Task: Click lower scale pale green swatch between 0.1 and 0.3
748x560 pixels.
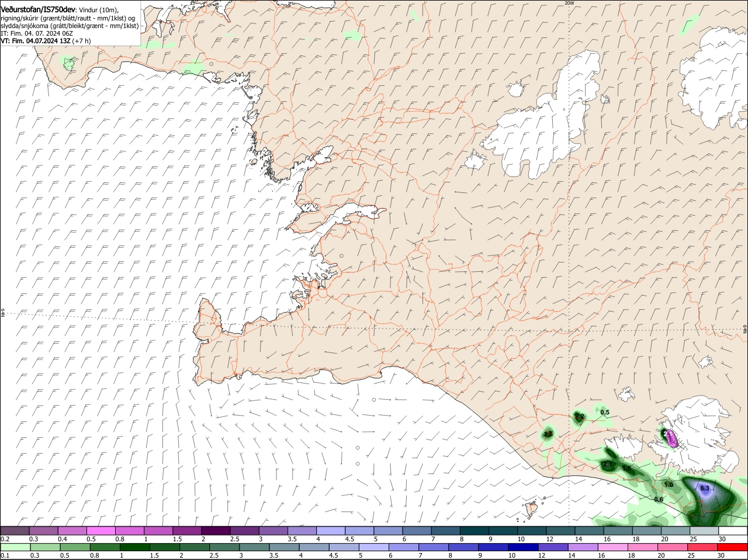Action: click(15, 547)
